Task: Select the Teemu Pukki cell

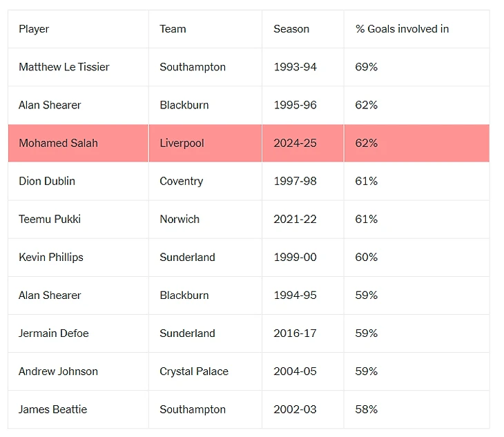Action: [50, 219]
